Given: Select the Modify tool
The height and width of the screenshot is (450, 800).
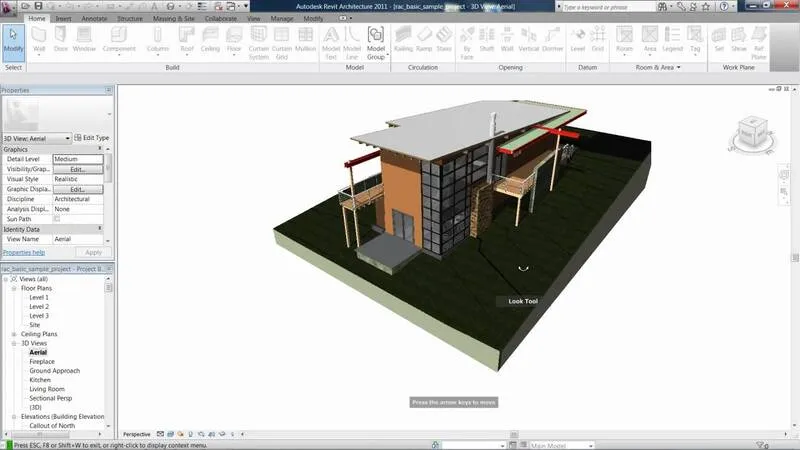Looking at the screenshot, I should pos(13,40).
